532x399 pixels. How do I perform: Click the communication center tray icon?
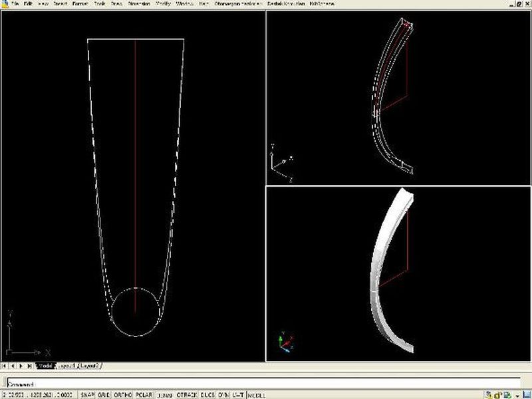click(x=490, y=394)
